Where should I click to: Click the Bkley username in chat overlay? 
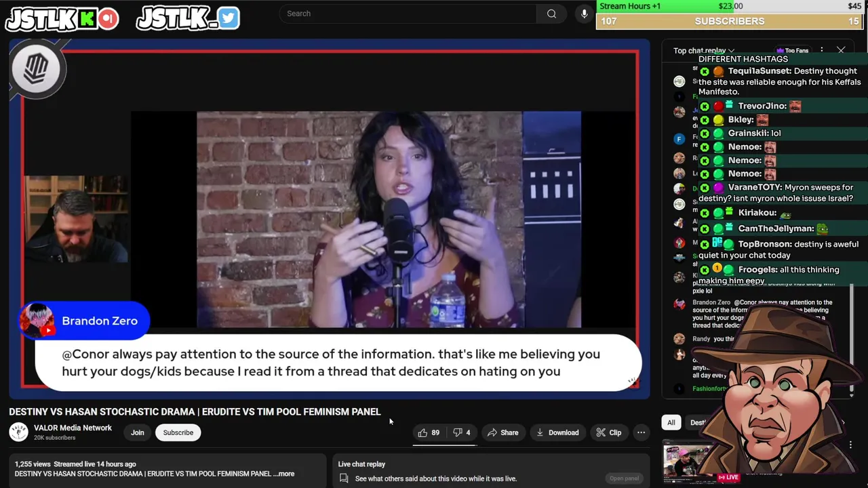(741, 119)
